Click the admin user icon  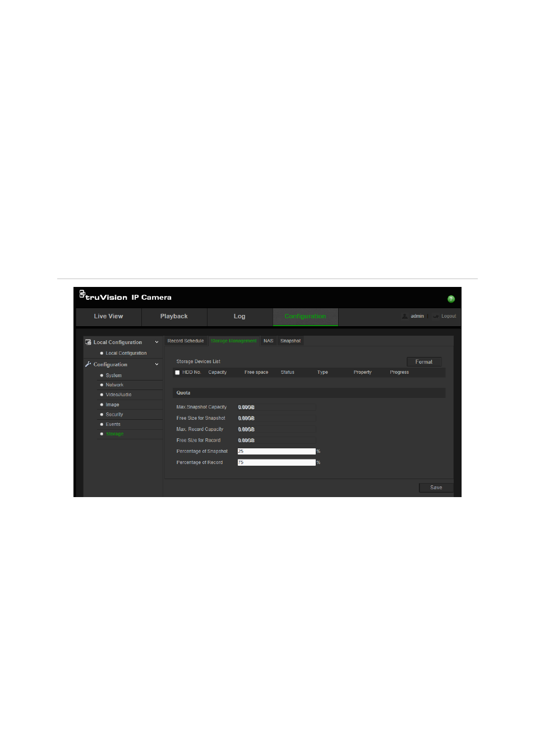click(x=405, y=316)
